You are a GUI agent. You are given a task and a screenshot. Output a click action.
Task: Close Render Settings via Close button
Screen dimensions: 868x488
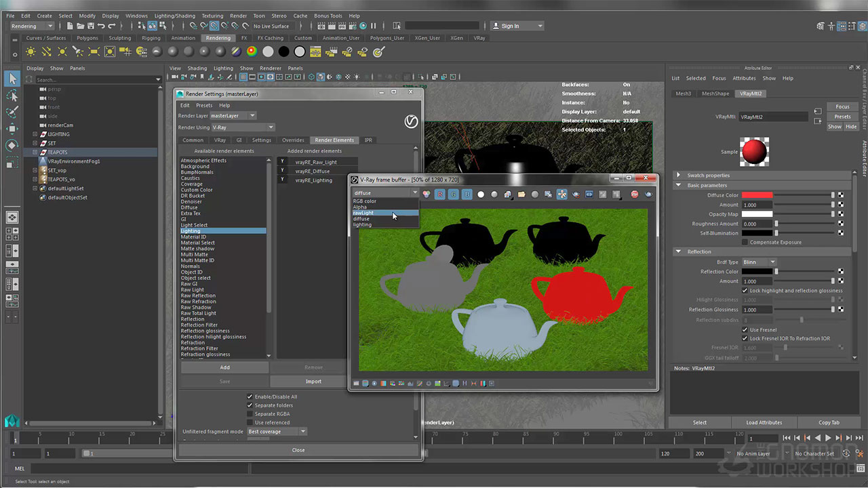tap(298, 450)
